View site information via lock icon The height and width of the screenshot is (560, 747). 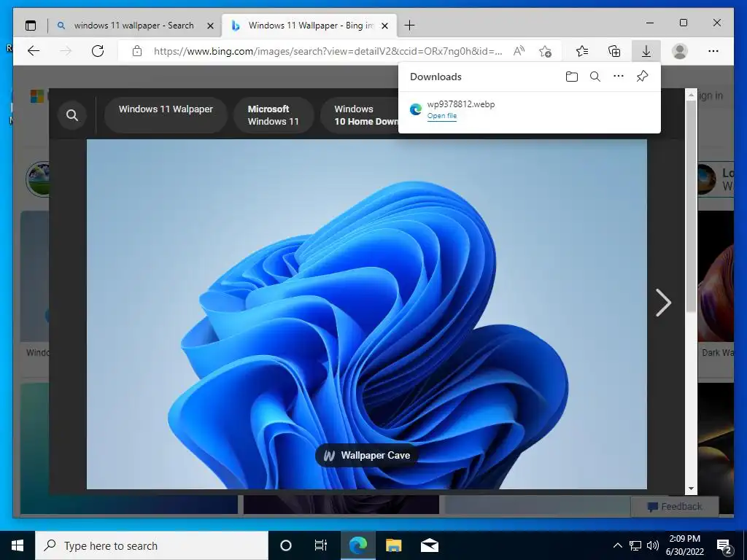point(137,51)
